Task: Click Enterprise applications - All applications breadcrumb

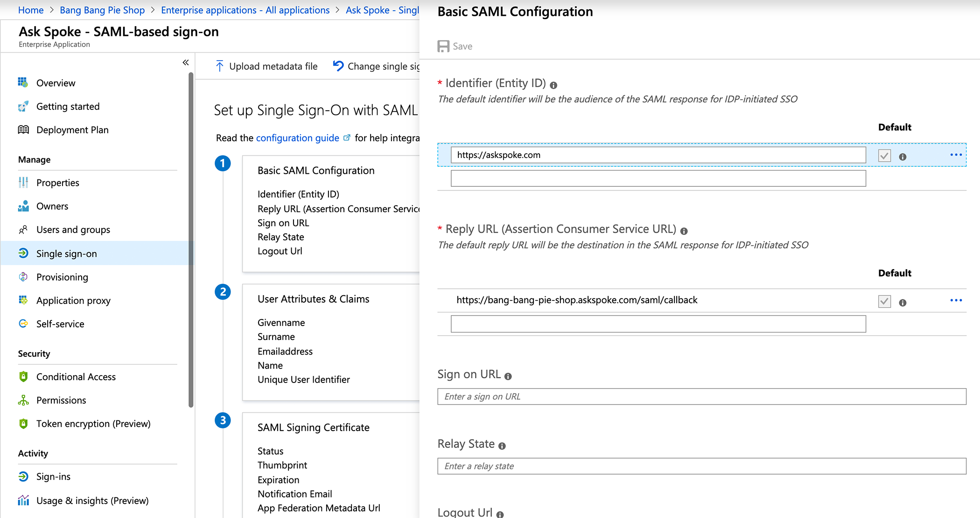Action: click(245, 10)
